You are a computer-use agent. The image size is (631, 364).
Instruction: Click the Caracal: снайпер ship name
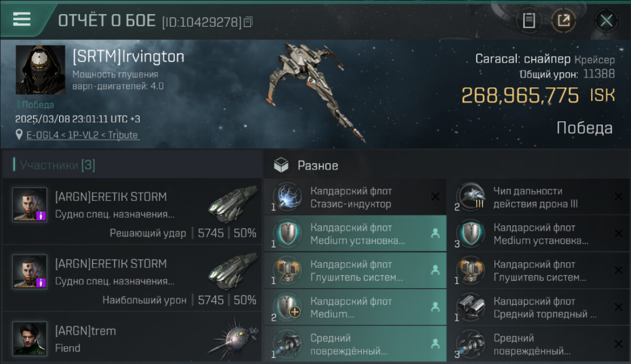(523, 59)
